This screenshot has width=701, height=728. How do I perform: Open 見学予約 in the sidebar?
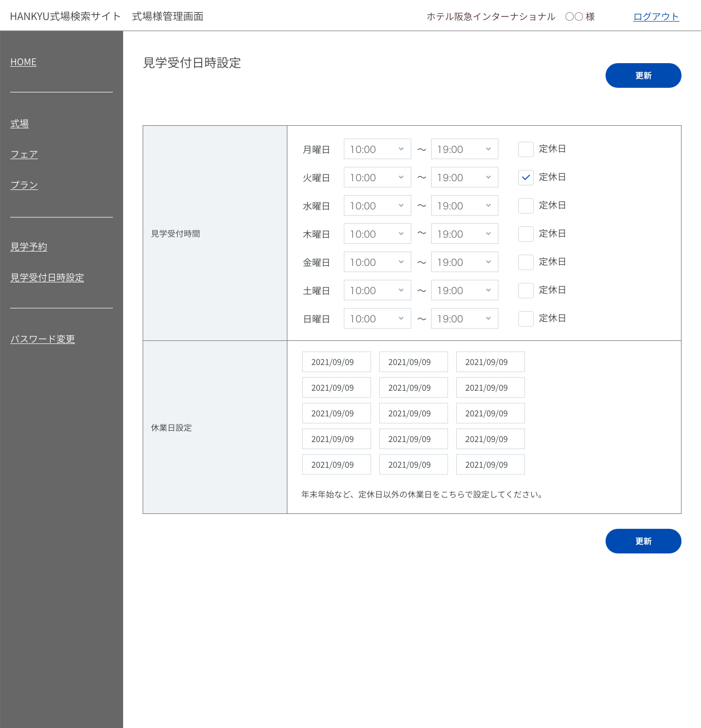[29, 247]
